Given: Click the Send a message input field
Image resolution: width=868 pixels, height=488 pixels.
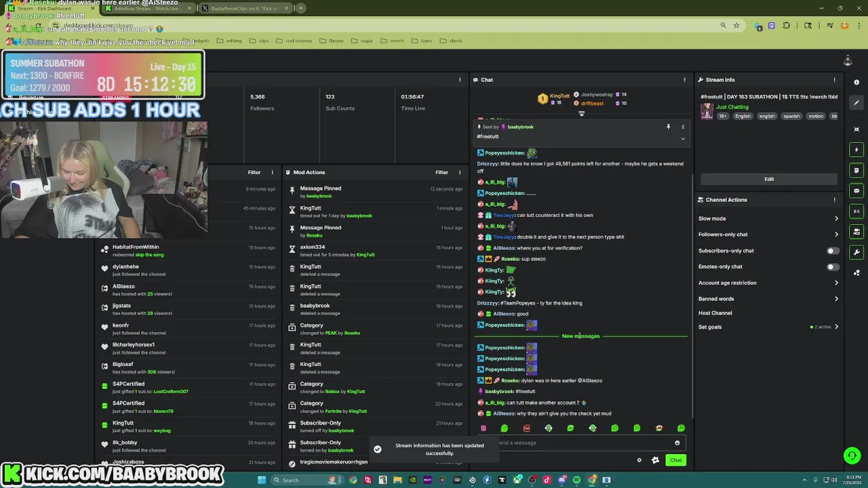Looking at the screenshot, I should coord(585,443).
